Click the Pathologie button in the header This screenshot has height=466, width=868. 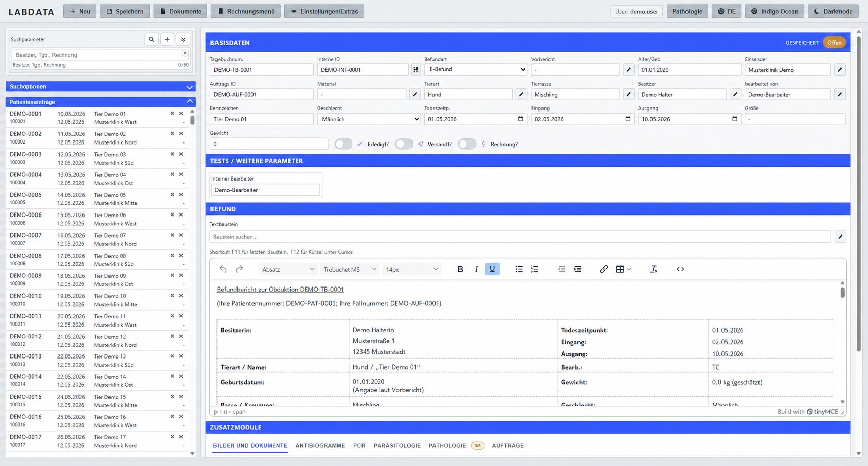(687, 11)
